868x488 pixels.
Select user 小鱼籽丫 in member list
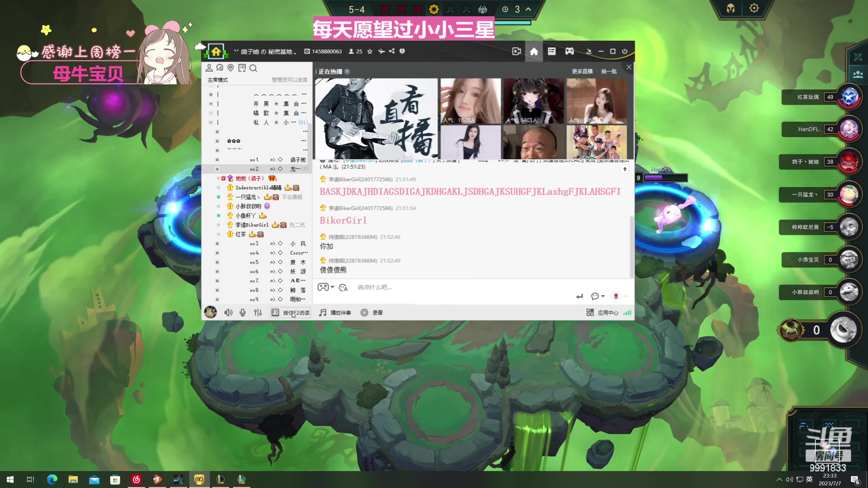[x=246, y=216]
